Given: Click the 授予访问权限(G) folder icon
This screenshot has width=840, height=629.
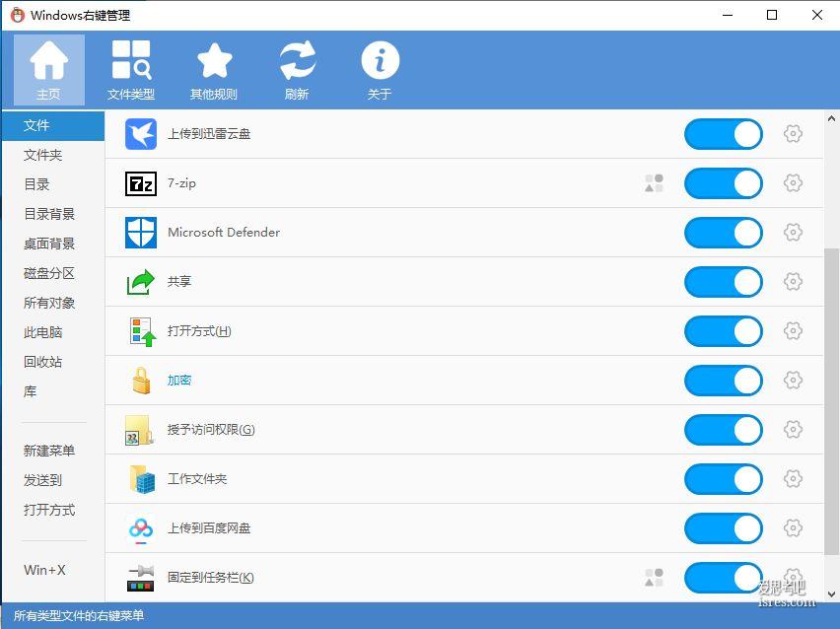Looking at the screenshot, I should [139, 430].
